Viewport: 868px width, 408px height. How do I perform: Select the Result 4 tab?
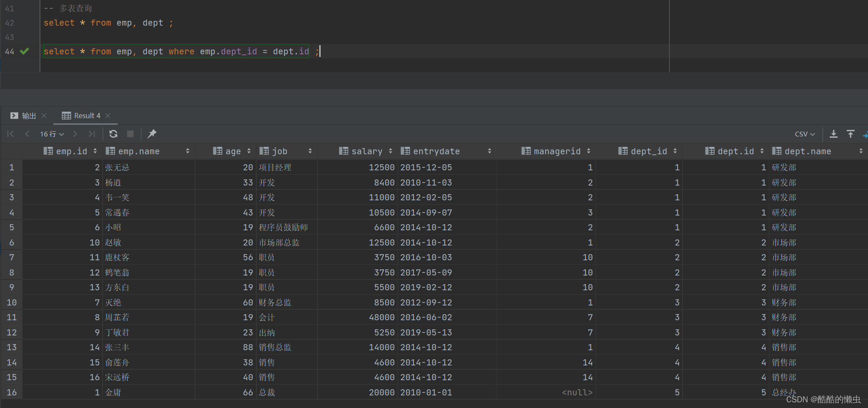click(81, 116)
